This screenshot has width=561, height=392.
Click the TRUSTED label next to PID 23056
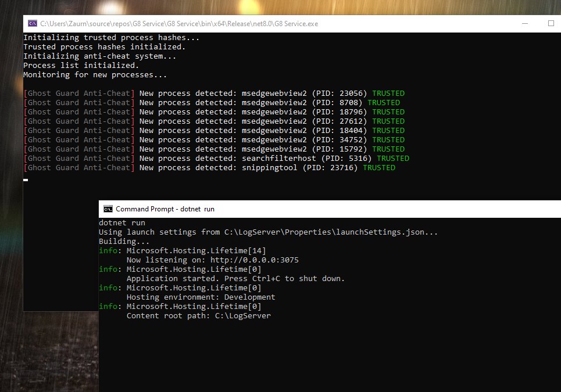(x=388, y=93)
